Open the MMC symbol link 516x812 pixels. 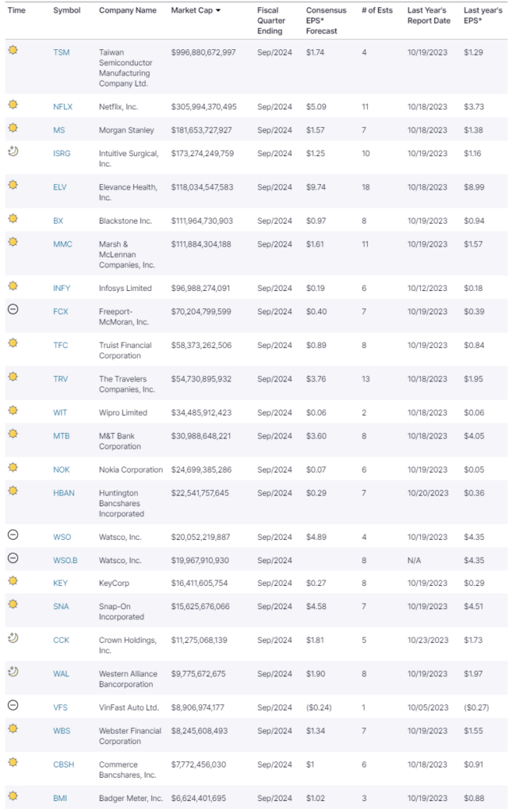pos(63,244)
